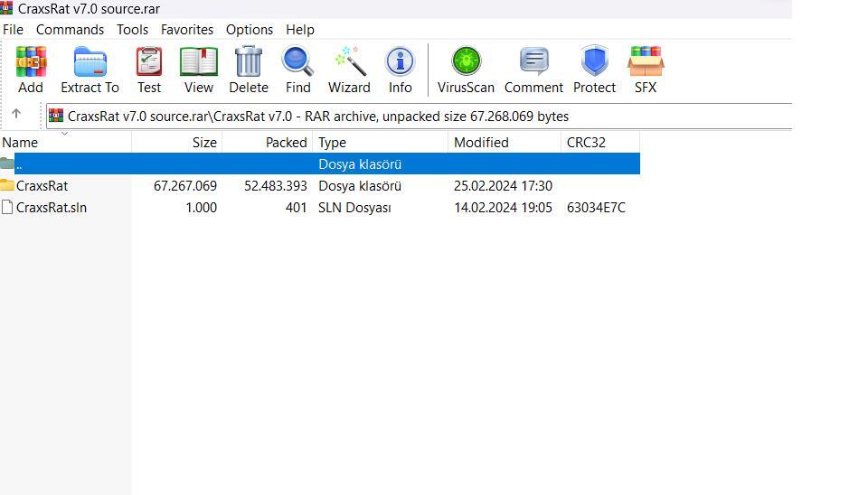The height and width of the screenshot is (495, 868).
Task: Sort by Size column header
Action: coord(177,142)
